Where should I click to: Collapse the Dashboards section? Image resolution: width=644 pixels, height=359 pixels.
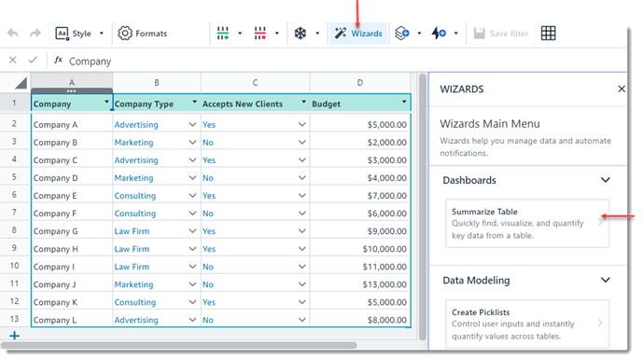pos(606,180)
